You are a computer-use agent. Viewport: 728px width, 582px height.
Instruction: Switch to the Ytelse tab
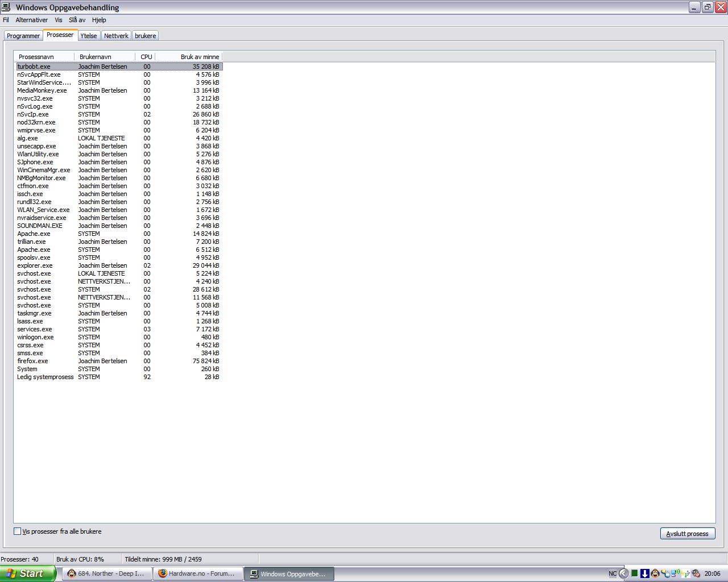coord(89,36)
